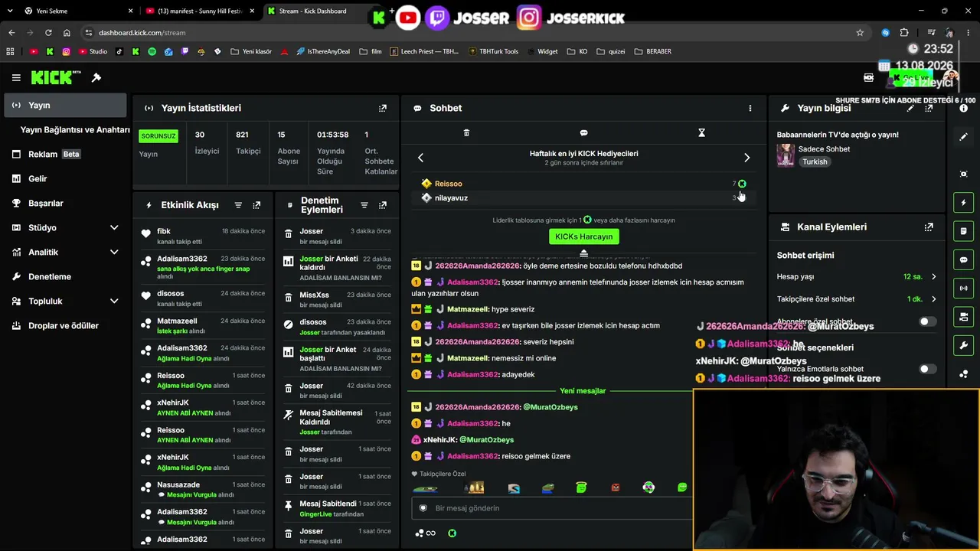This screenshot has width=980, height=551.
Task: Click the shield icon in the message field
Action: tap(423, 508)
